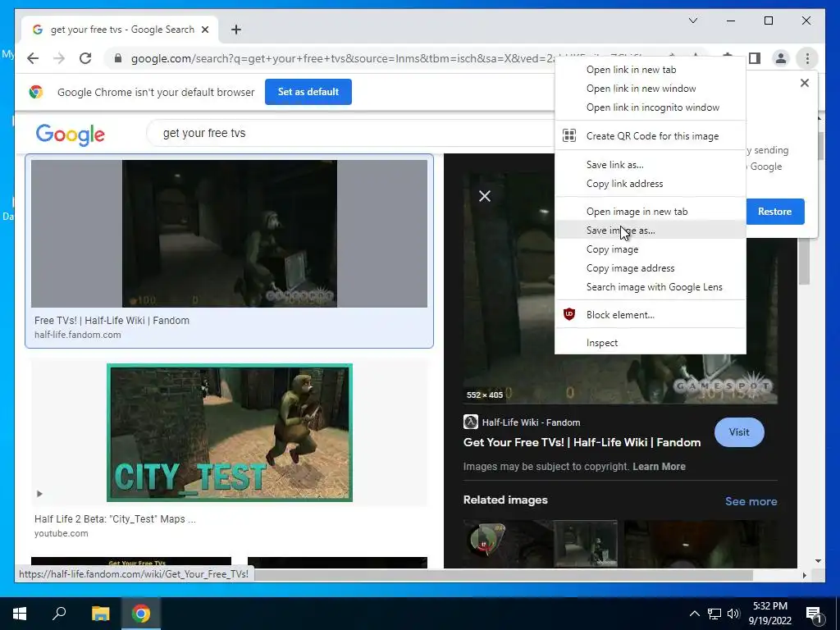Screen dimensions: 840x630
Task: Click the network tray icon
Action: click(714, 614)
